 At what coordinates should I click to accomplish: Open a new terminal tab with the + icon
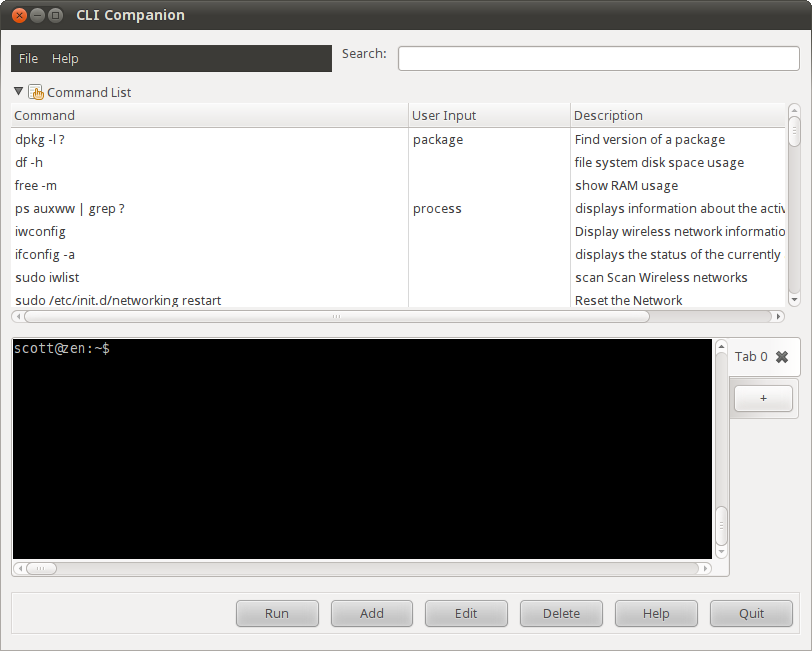(x=762, y=398)
